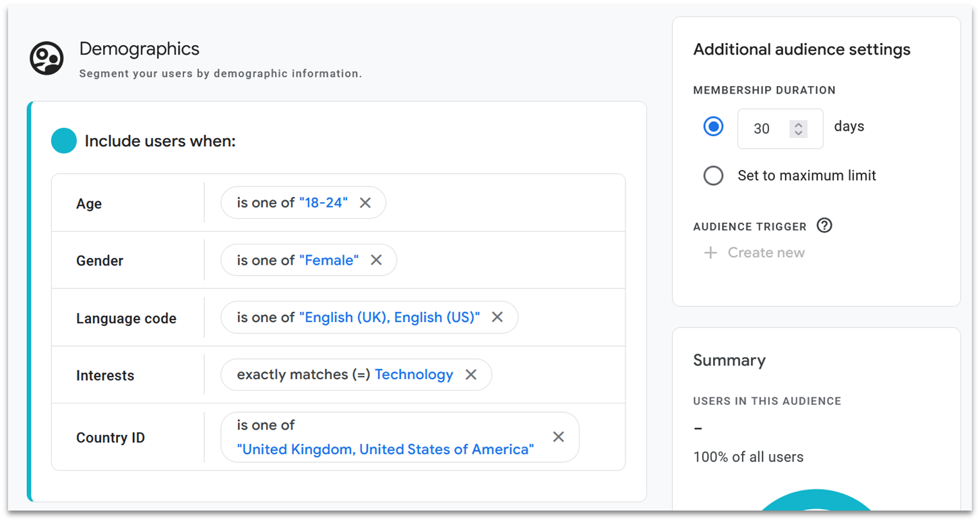Click the Country ID row label
Image resolution: width=980 pixels, height=522 pixels.
point(111,438)
